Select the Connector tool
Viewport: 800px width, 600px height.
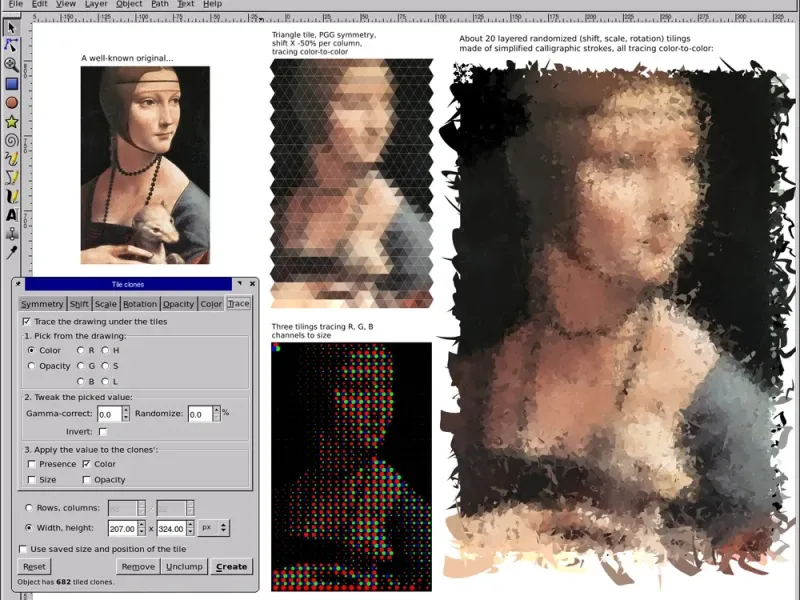point(11,234)
